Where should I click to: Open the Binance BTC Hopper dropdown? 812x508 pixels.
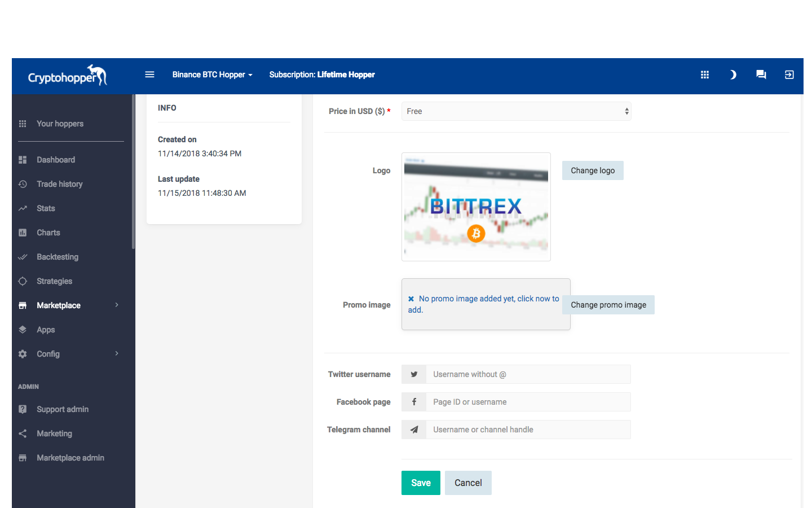click(x=212, y=75)
